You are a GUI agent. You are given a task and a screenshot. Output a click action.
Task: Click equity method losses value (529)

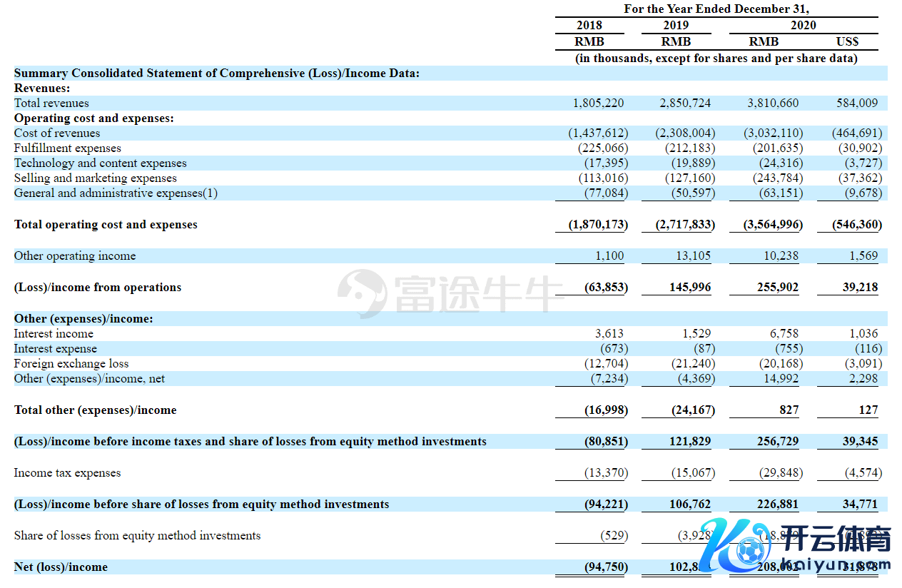coord(614,535)
